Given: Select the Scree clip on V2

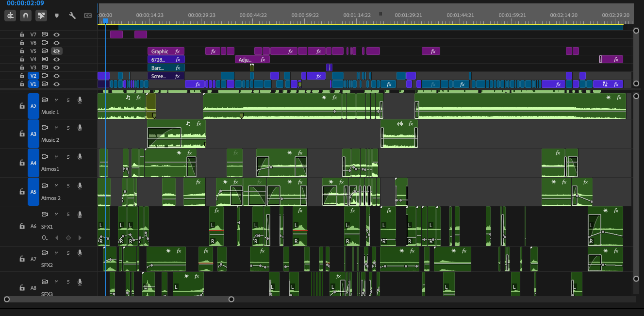Looking at the screenshot, I should (166, 76).
